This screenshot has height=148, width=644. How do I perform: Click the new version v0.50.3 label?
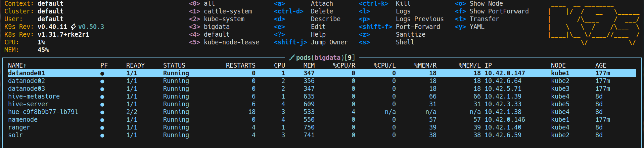(x=91, y=27)
